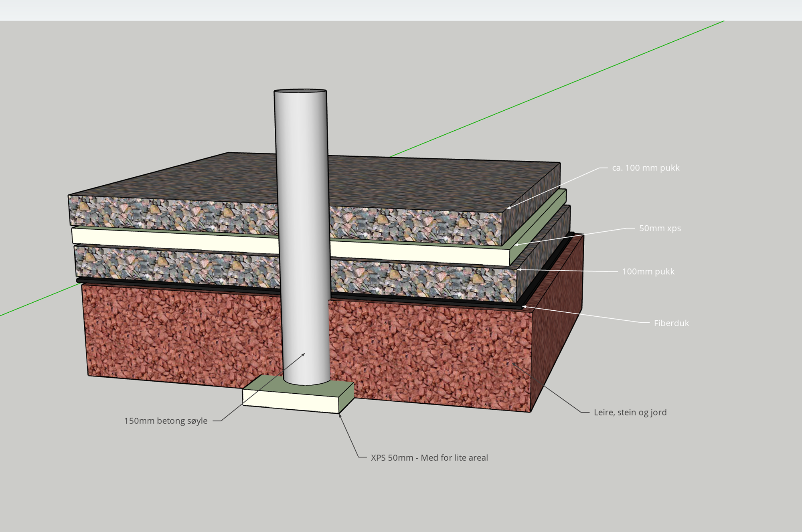Select 'XPS 50mm - Med for lite areal' text

[x=429, y=458]
